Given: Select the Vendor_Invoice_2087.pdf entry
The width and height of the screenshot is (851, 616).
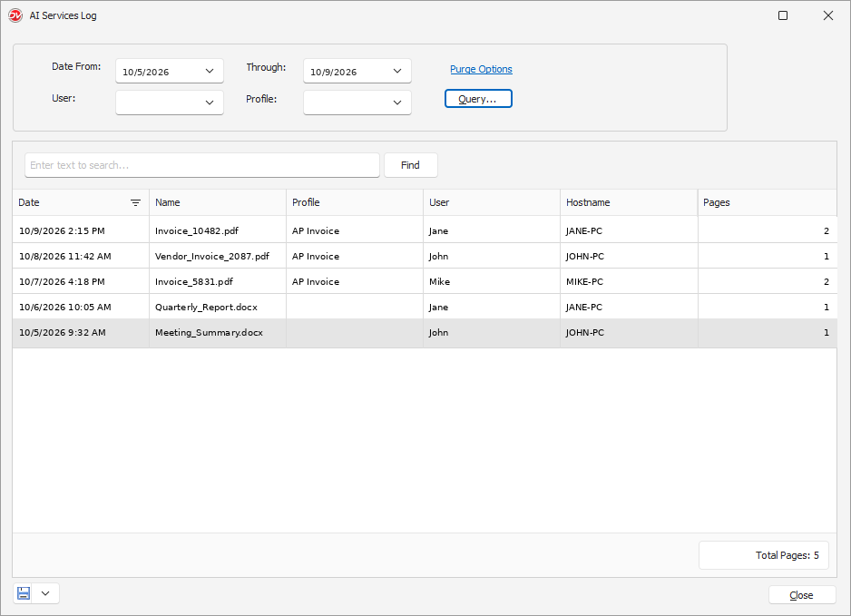Looking at the screenshot, I should click(425, 256).
